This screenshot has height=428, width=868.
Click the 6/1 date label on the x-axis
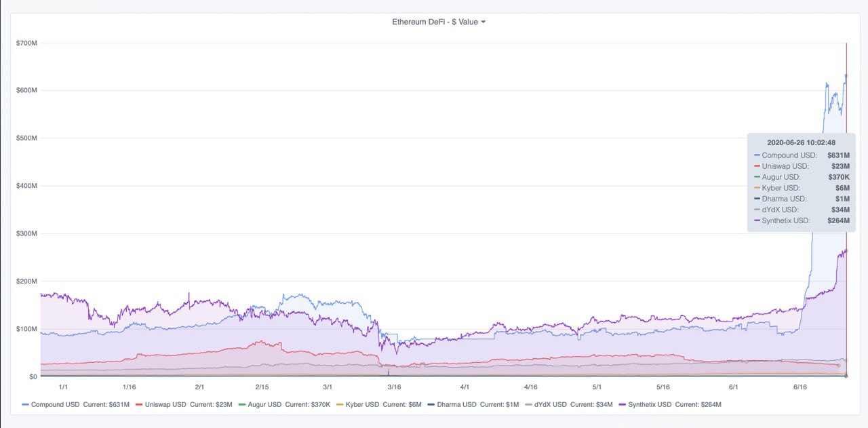tap(734, 387)
